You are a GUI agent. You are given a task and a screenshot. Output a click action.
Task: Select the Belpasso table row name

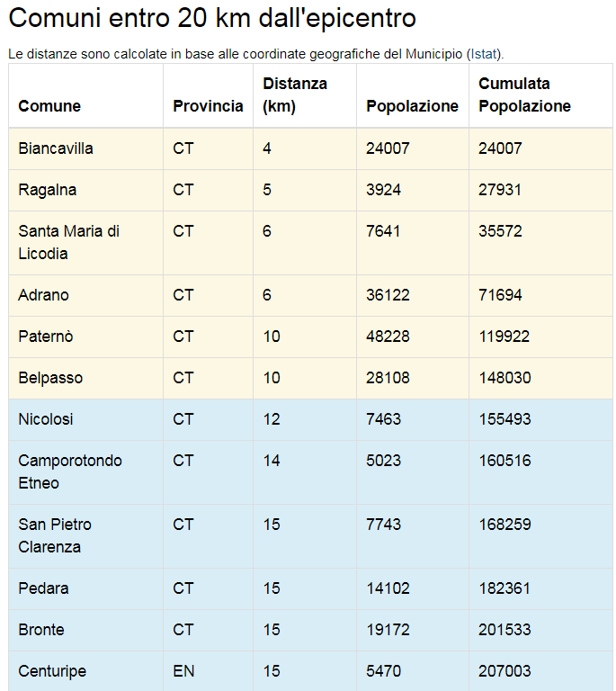[x=50, y=378]
